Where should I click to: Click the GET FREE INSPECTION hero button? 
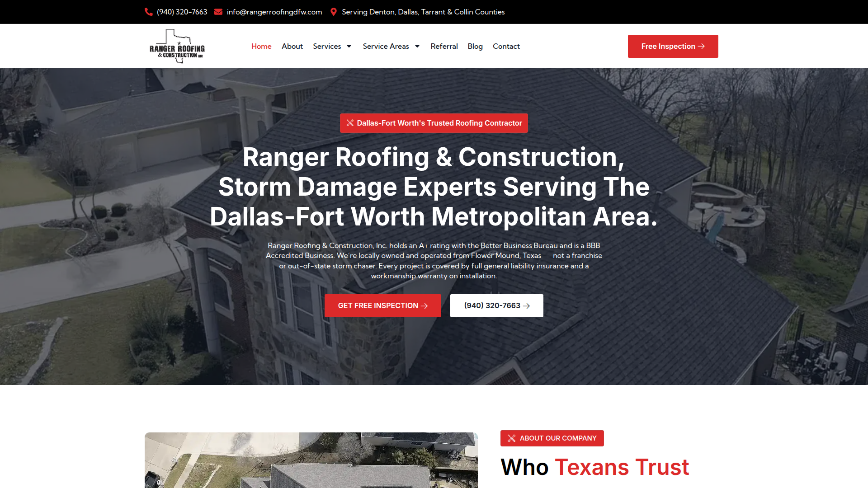click(x=382, y=306)
